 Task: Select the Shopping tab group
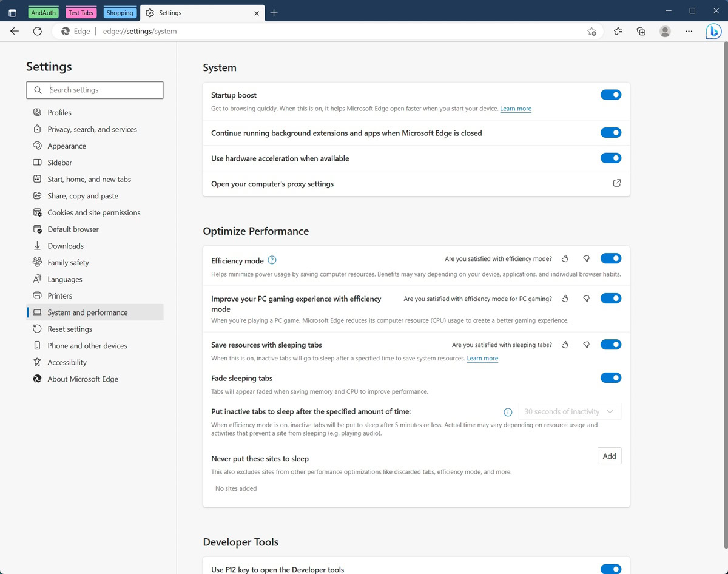pyautogui.click(x=120, y=13)
